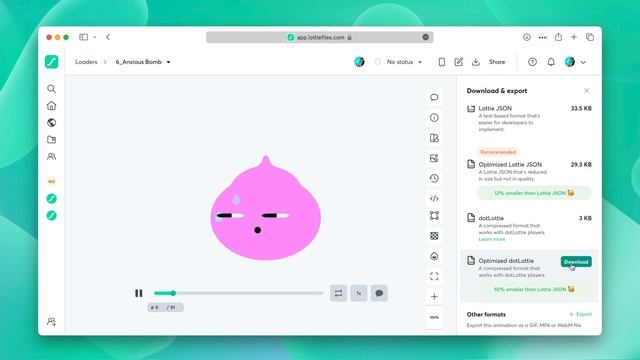Toggle loop playback button
The width and height of the screenshot is (640, 360).
[x=338, y=293]
